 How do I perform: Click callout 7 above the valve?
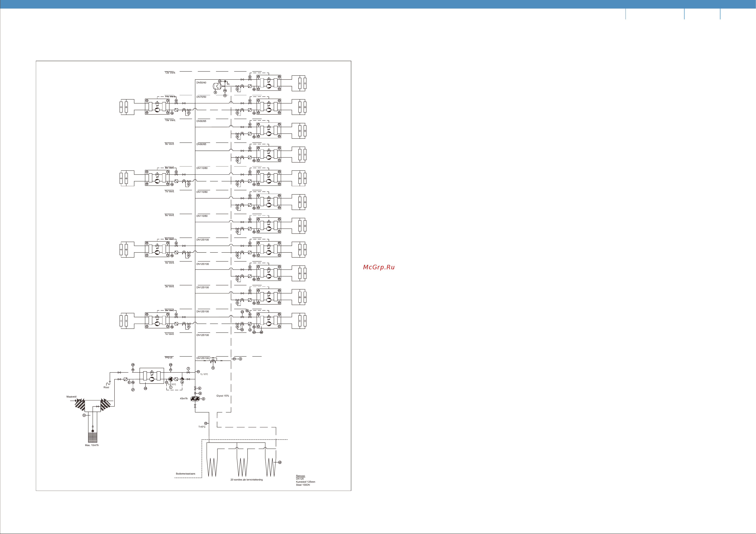click(188, 368)
